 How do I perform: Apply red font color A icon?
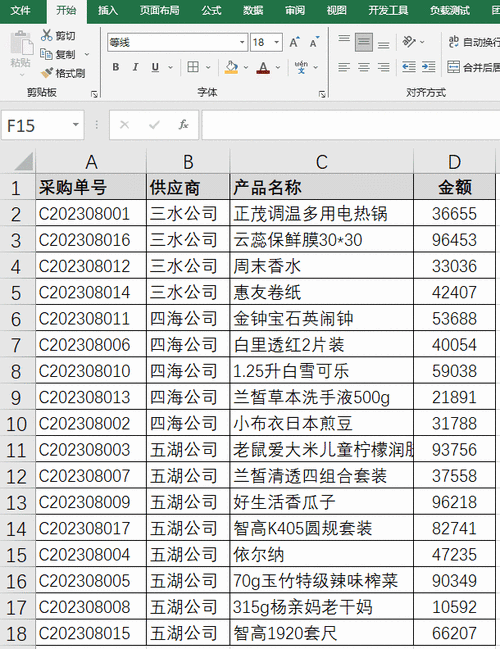[x=263, y=67]
